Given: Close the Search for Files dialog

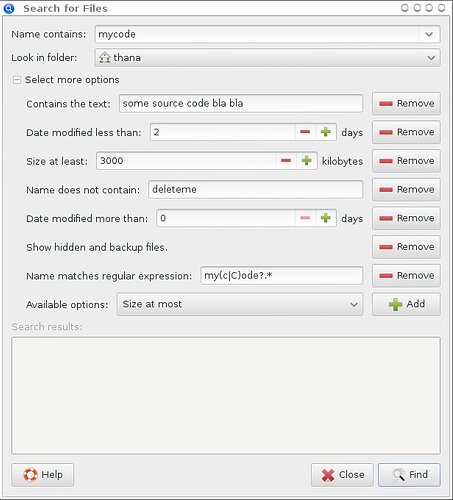Looking at the screenshot, I should pyautogui.click(x=342, y=475).
